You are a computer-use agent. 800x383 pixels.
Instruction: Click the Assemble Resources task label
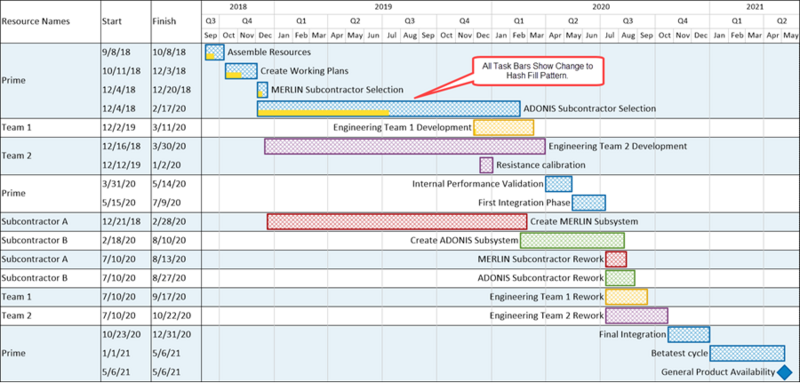coord(269,52)
